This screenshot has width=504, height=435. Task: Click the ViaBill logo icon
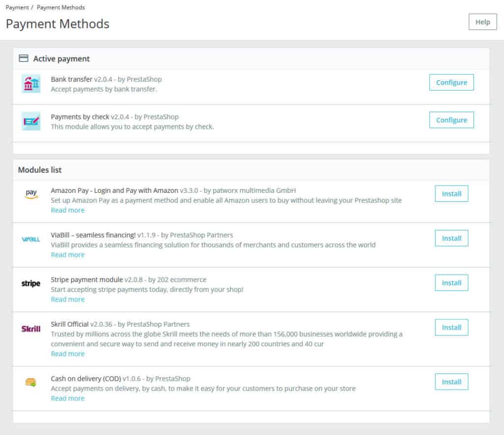point(31,239)
